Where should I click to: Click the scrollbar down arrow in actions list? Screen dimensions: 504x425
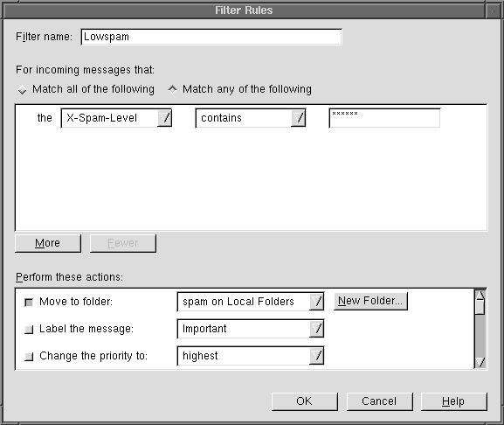480,363
